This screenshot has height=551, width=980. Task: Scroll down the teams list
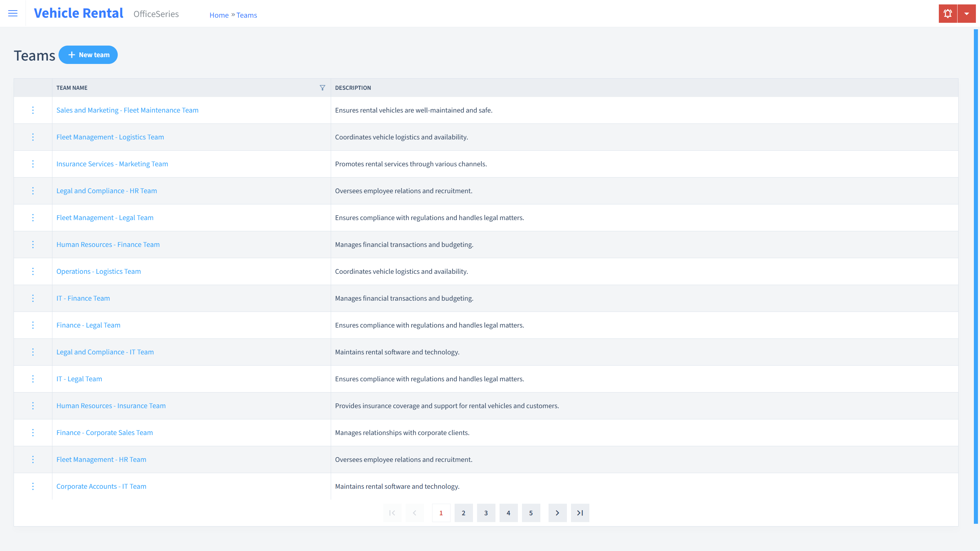click(x=558, y=513)
